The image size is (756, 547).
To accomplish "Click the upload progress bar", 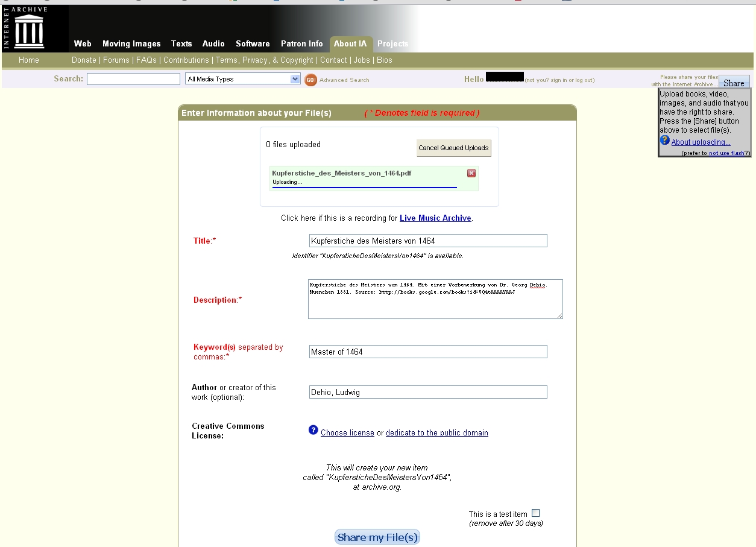I will [365, 188].
